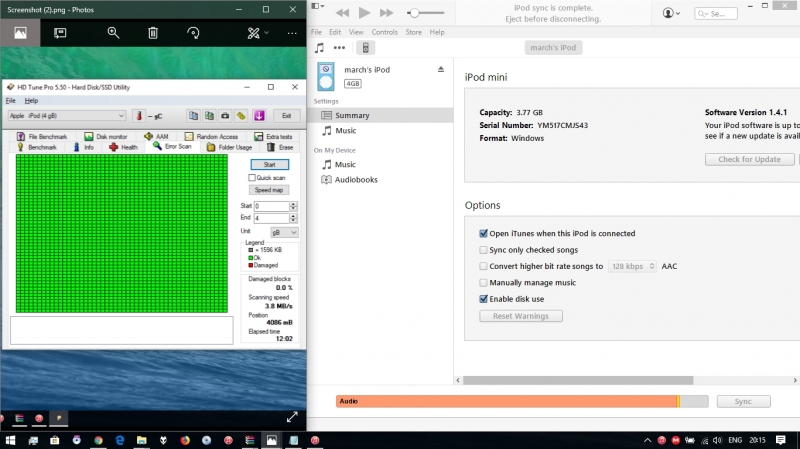Toggle the 'Enable disk use' checkbox
This screenshot has height=449, width=800.
(x=484, y=299)
